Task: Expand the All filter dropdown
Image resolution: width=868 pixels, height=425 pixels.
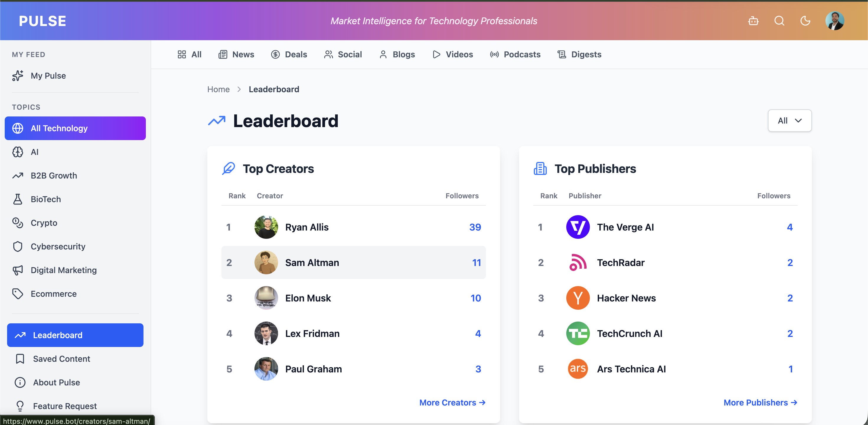Action: click(x=789, y=120)
